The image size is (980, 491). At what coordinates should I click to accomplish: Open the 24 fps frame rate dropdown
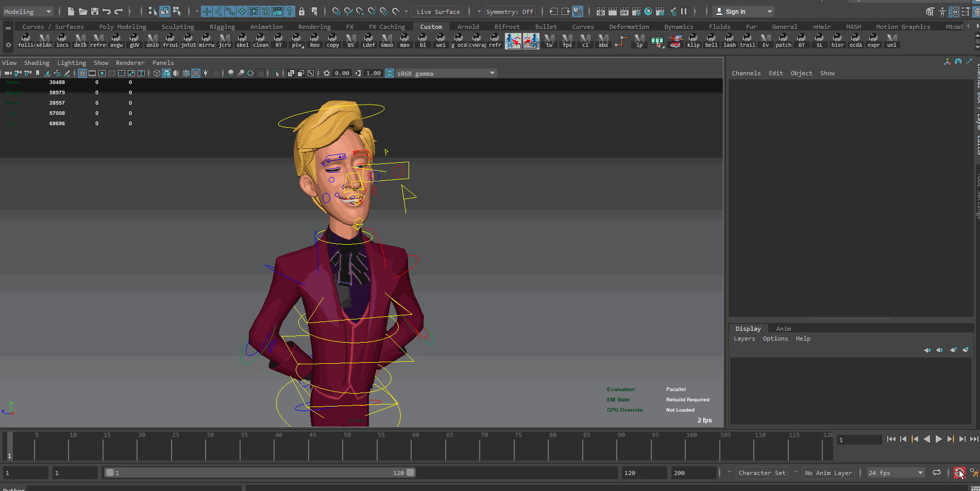coord(895,472)
